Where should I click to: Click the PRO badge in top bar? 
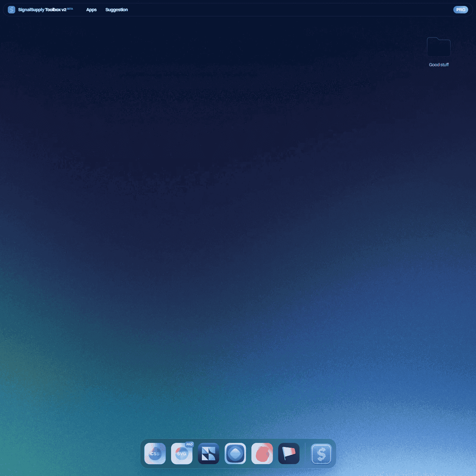460,10
